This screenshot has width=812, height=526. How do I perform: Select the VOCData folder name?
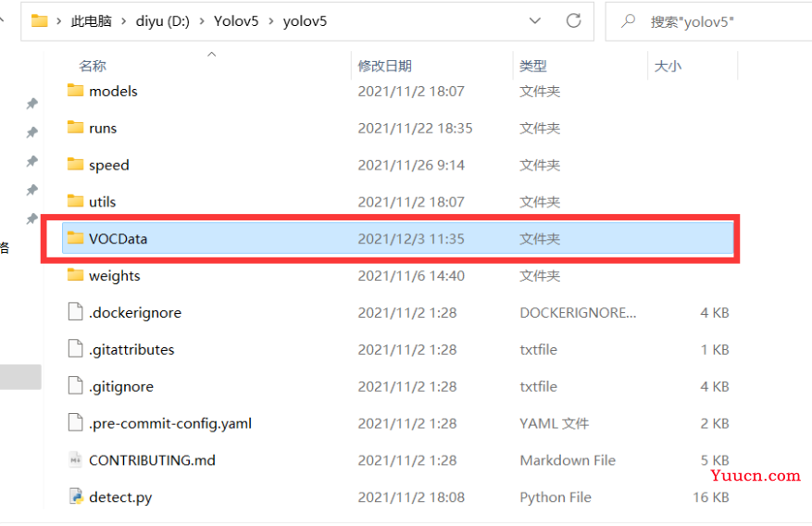tap(119, 239)
